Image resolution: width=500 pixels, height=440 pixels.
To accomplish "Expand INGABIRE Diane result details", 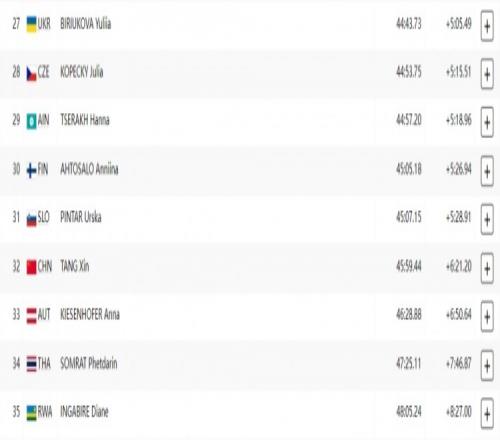I will (x=487, y=414).
